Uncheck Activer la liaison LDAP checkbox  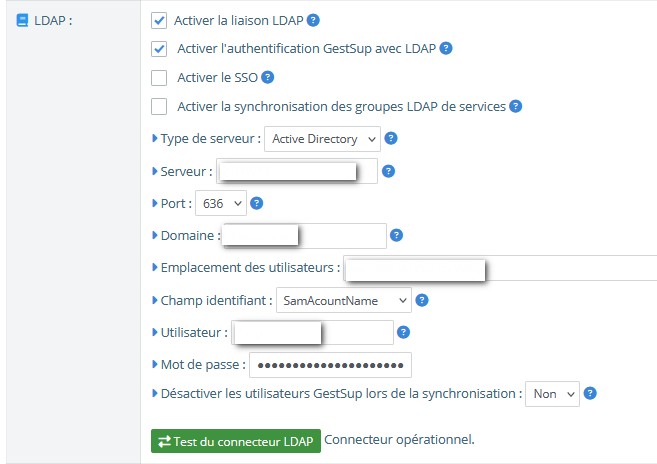159,21
